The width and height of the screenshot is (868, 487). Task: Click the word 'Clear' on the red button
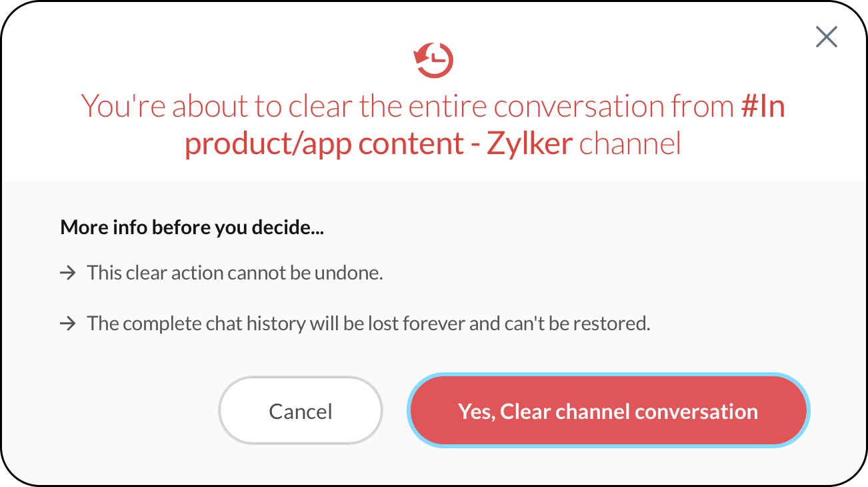(525, 411)
